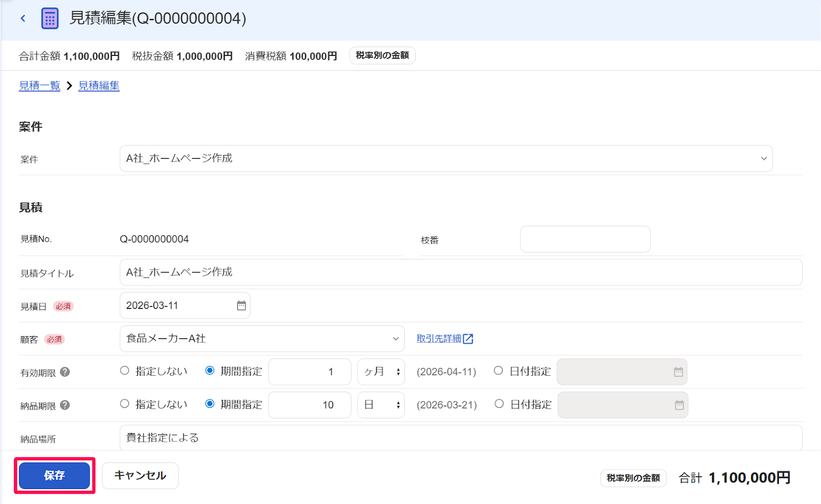Click calculated date (2026-03-21)
Viewport: 821px width, 504px height.
(447, 405)
